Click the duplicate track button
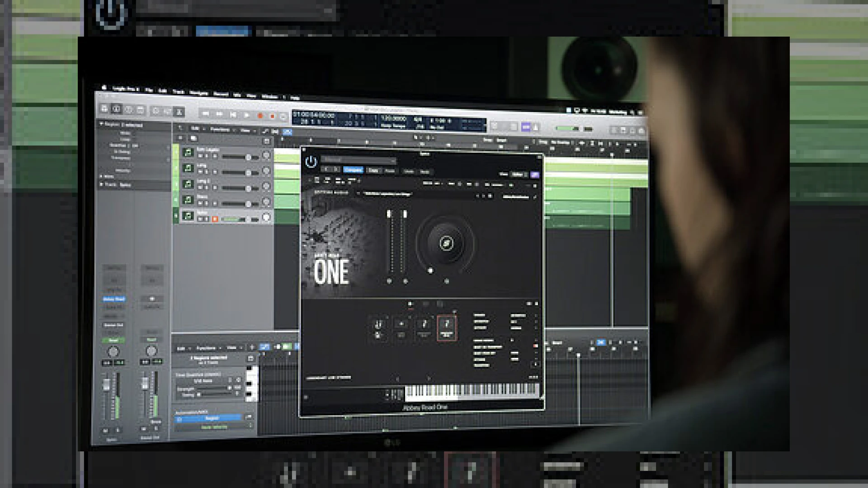The image size is (868, 488). tap(193, 138)
